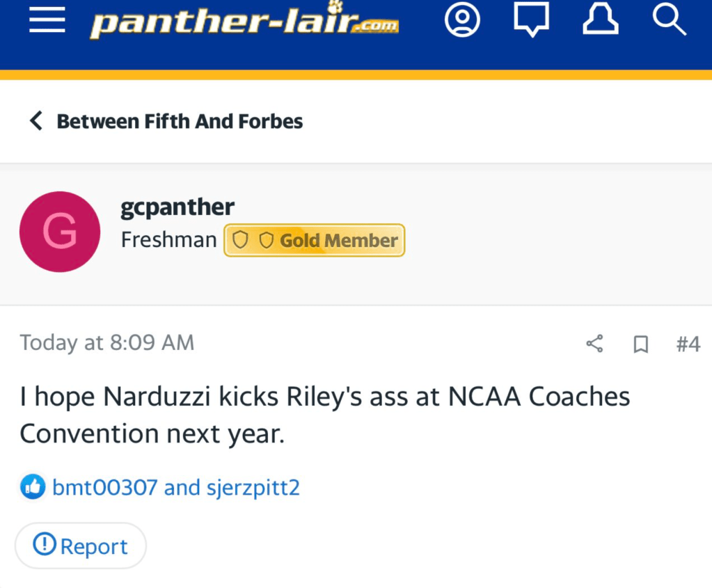Open the #4 post permalink

coord(688,343)
